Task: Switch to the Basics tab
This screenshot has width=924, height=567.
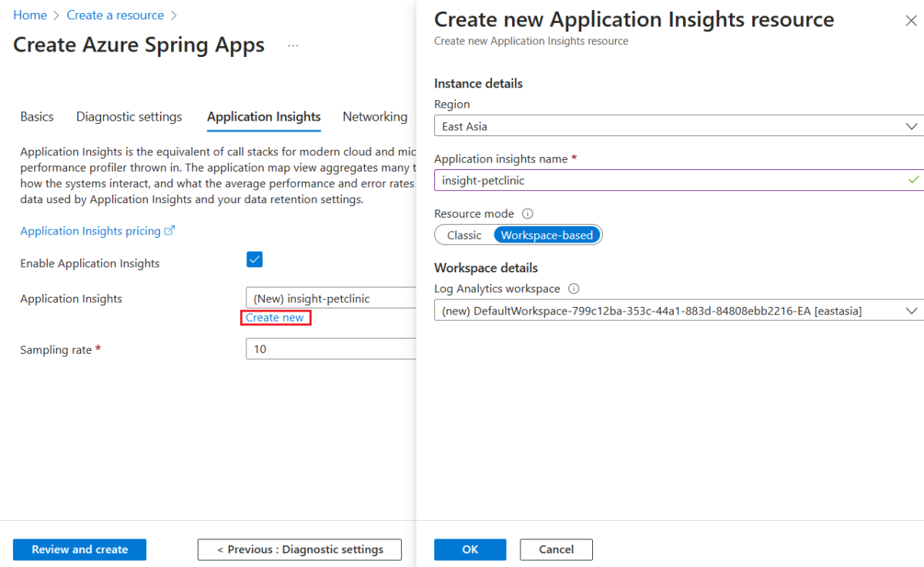Action: [37, 117]
